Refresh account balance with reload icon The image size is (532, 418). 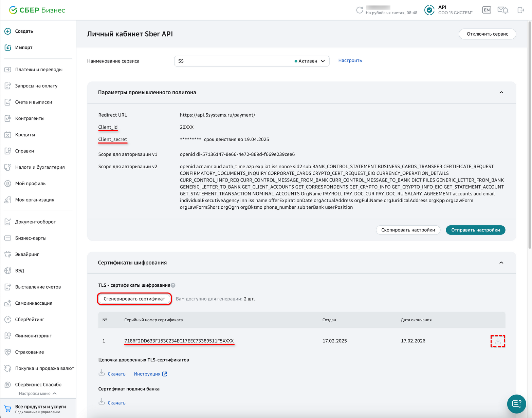[x=360, y=10]
